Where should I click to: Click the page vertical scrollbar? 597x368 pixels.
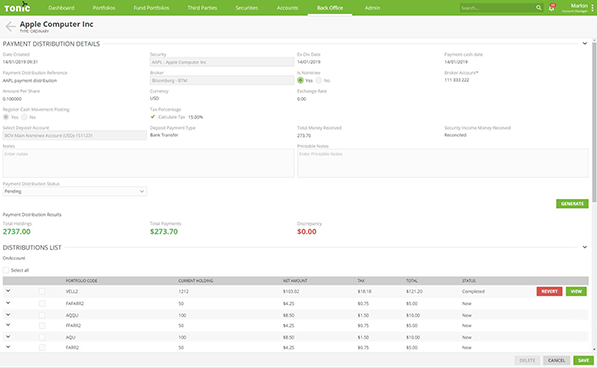click(x=594, y=122)
